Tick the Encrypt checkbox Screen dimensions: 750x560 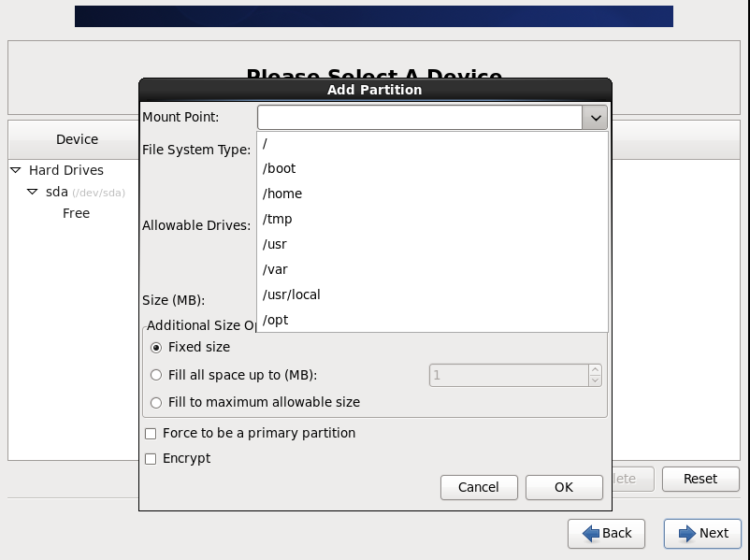[151, 459]
